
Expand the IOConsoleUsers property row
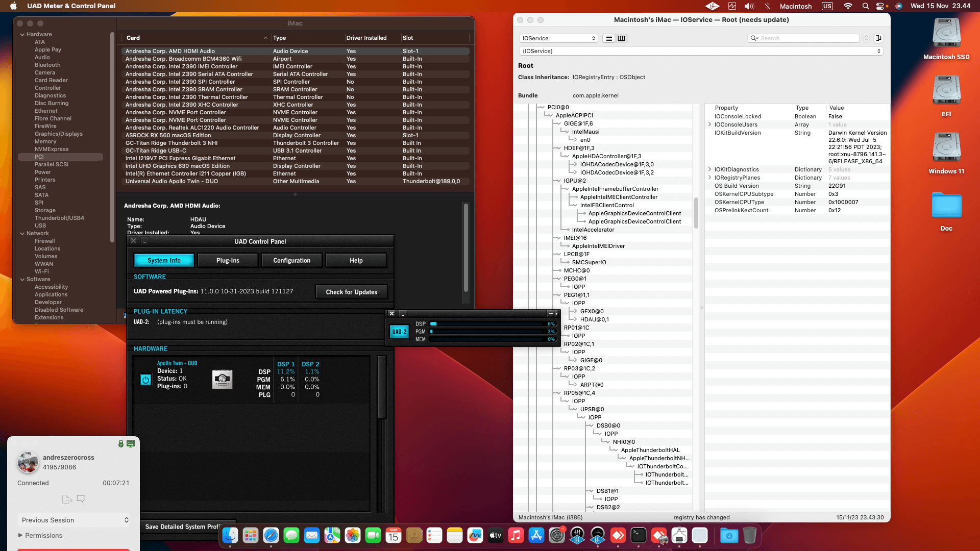click(709, 124)
